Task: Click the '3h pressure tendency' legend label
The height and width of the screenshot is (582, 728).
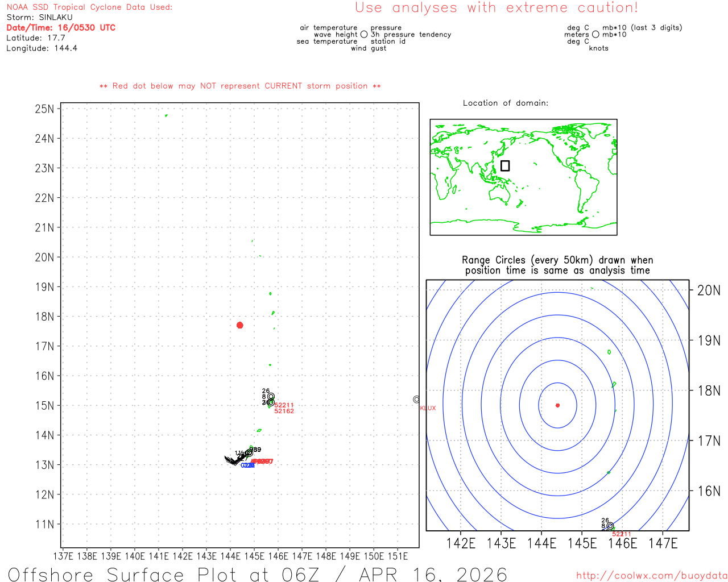Action: (x=411, y=35)
